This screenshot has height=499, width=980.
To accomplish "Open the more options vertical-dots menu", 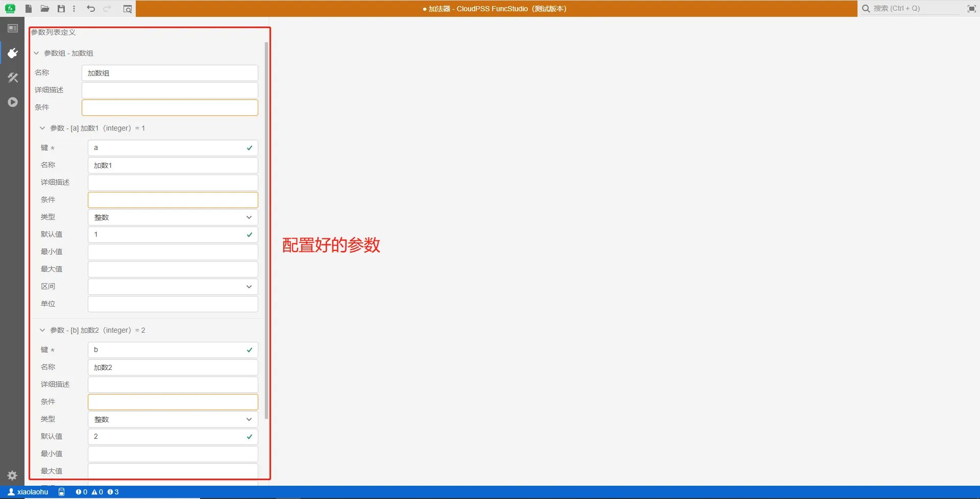I will pos(74,9).
